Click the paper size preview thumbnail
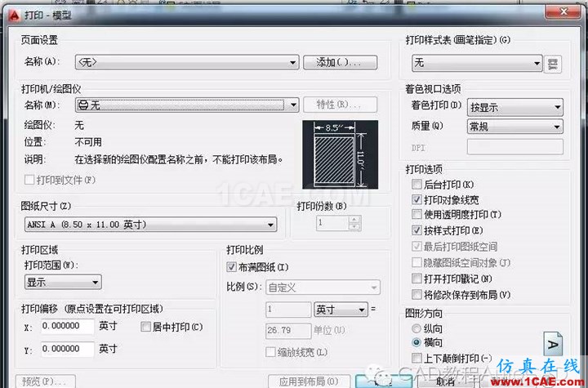Viewport: 588px width, 388px height. pyautogui.click(x=340, y=154)
